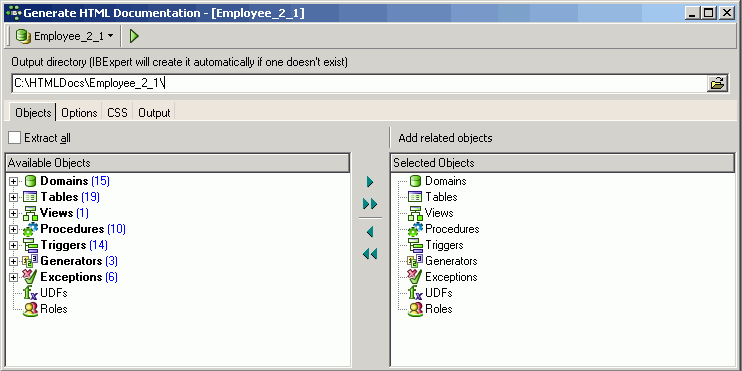Select 'Tables (19)' label in Available Objects

click(x=70, y=197)
